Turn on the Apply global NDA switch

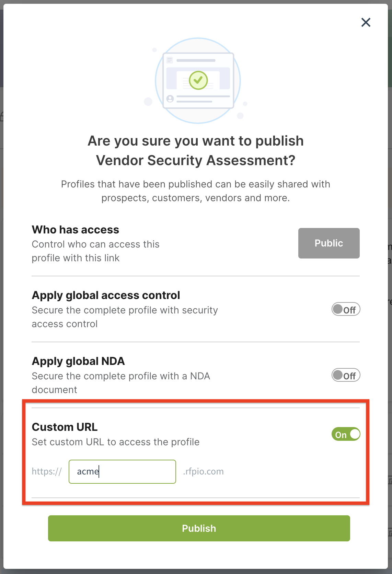346,375
